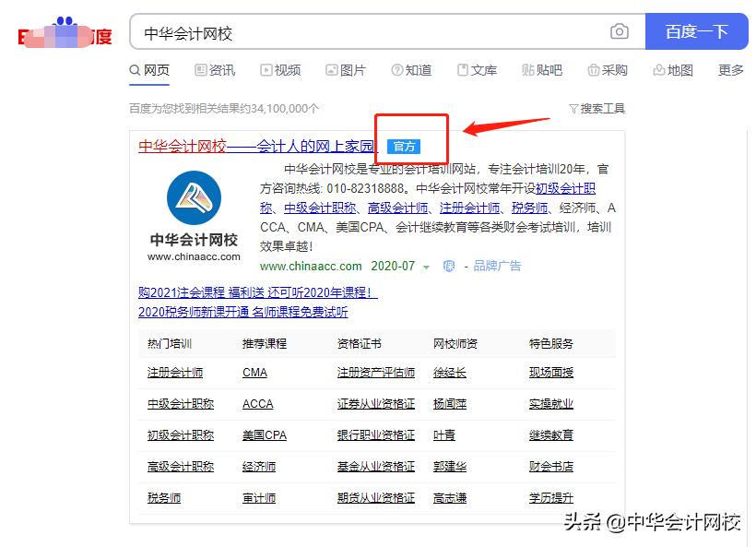Click the 推荐课程 column header
The width and height of the screenshot is (756, 547).
coord(265,344)
